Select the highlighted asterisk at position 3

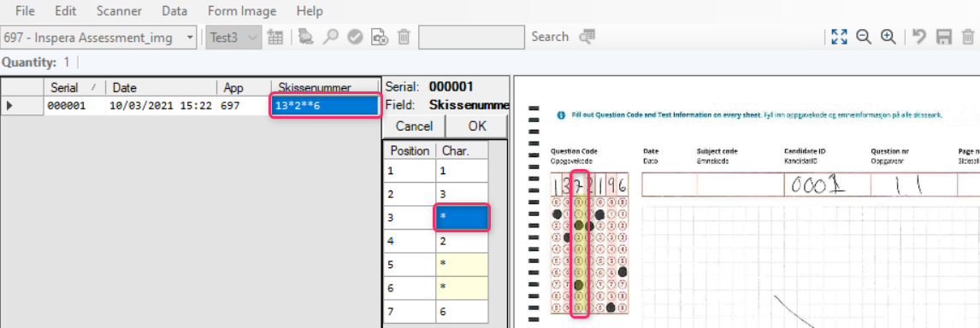[x=462, y=218]
